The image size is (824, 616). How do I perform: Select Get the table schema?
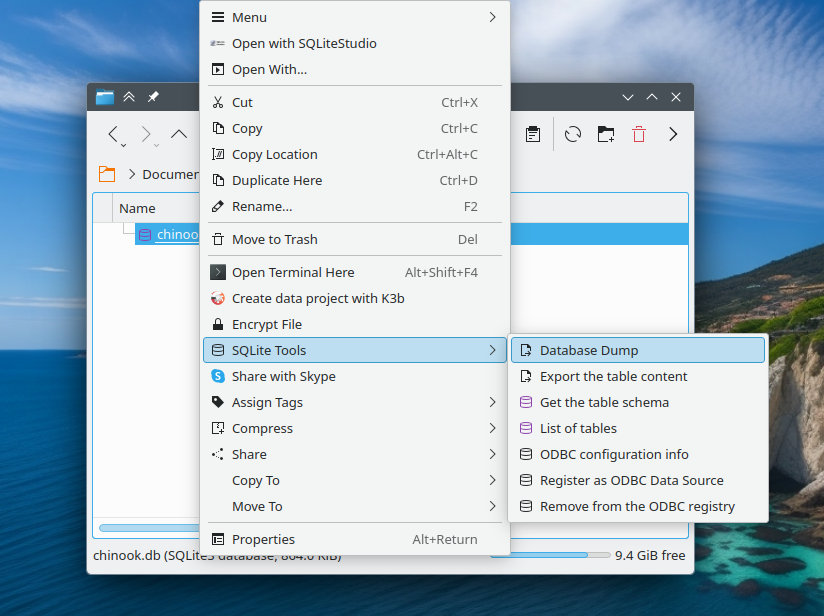click(x=638, y=402)
